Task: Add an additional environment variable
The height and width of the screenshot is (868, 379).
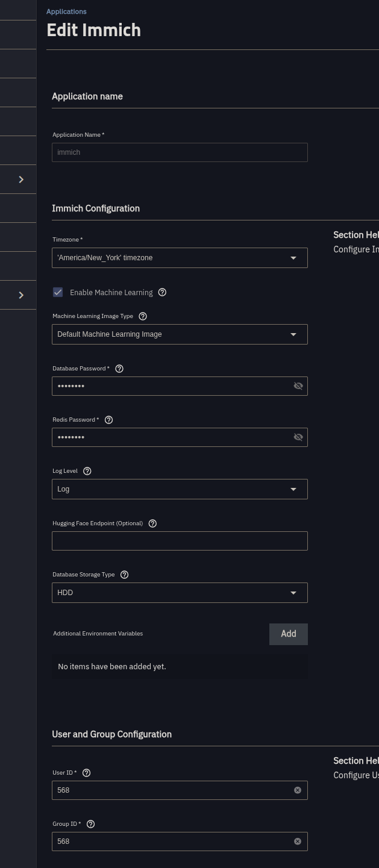Action: click(288, 634)
